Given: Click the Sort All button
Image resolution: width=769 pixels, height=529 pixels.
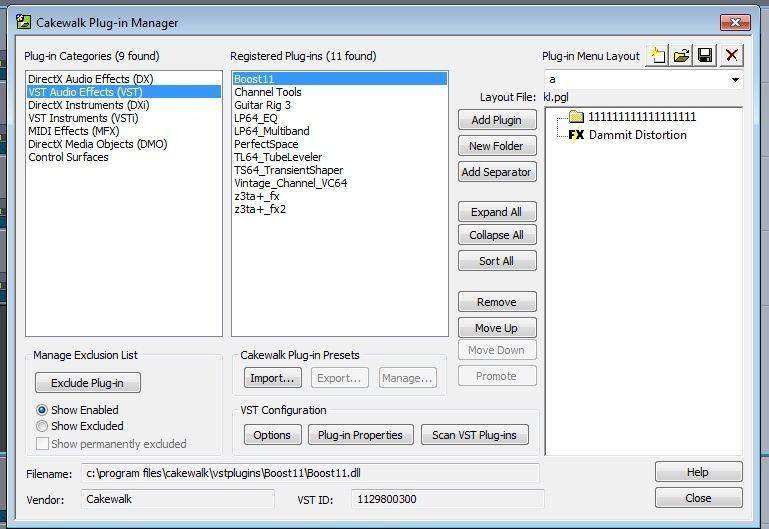Looking at the screenshot, I should pos(497,261).
